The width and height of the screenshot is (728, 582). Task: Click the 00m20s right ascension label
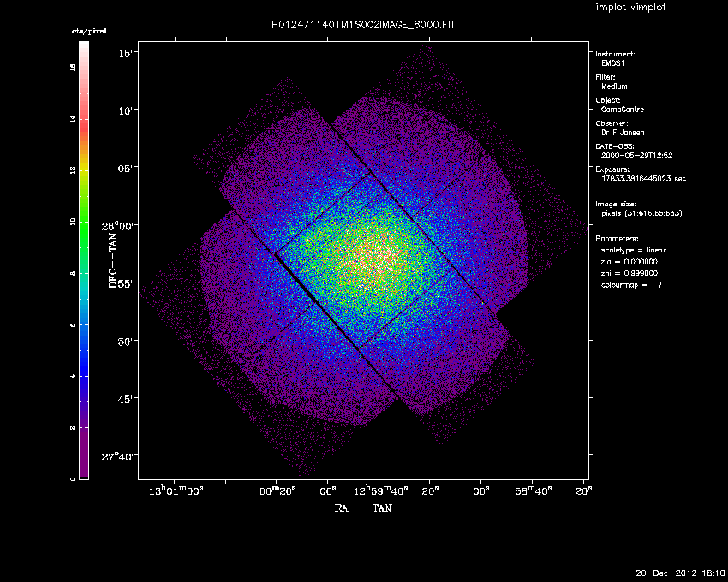pyautogui.click(x=277, y=491)
